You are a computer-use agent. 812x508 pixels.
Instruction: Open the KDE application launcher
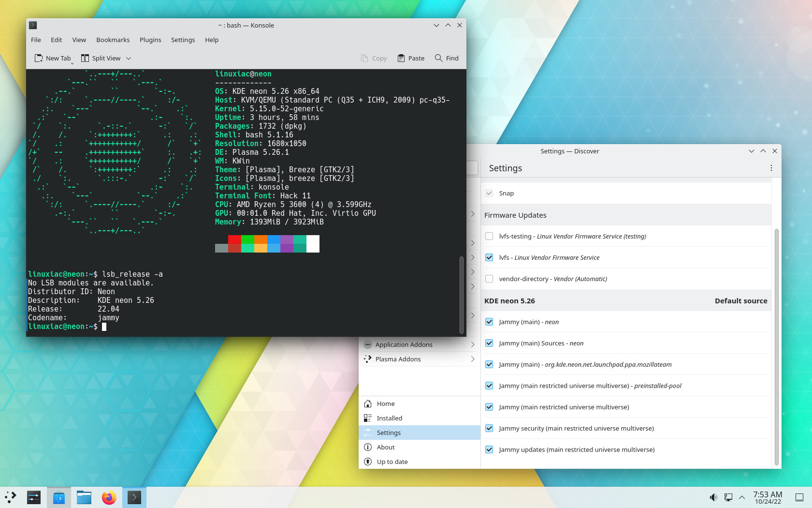(x=11, y=497)
